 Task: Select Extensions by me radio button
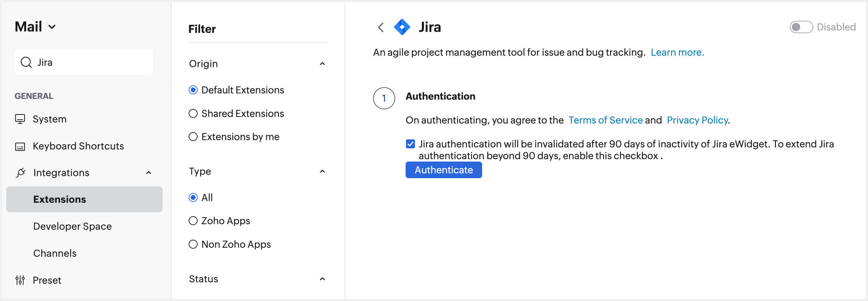tap(193, 137)
